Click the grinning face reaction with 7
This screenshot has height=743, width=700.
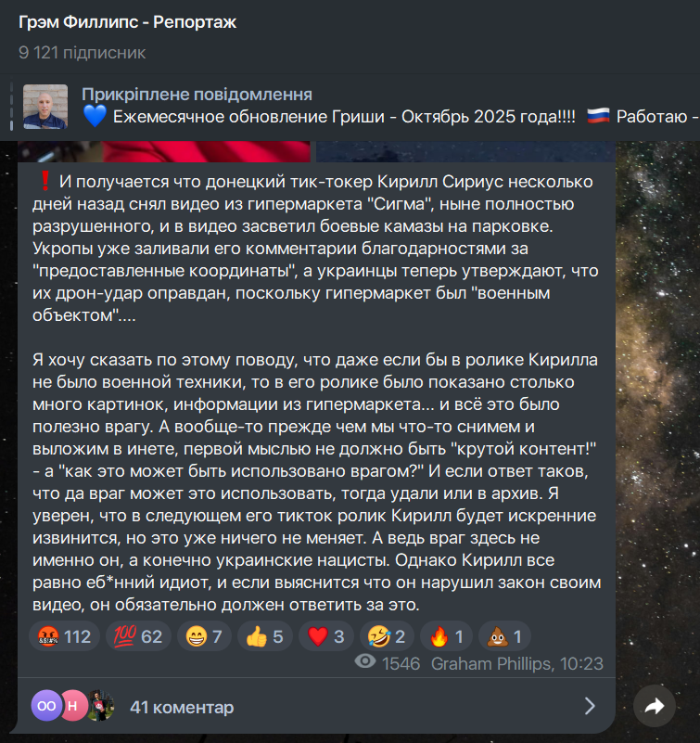click(x=204, y=636)
